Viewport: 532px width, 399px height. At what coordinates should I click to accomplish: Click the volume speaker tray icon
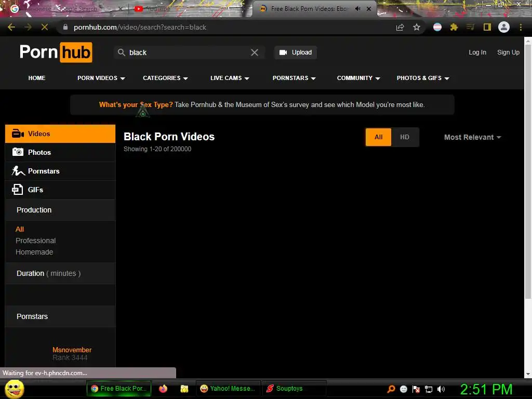click(x=441, y=389)
